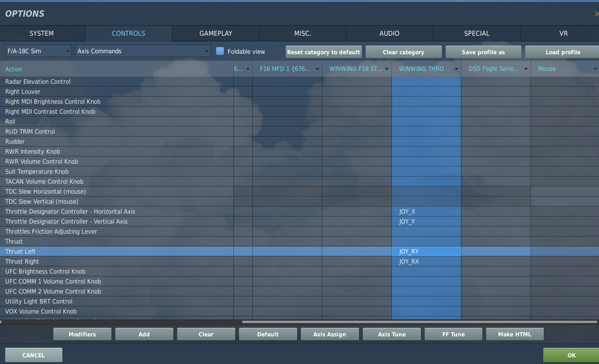This screenshot has width=599, height=364.
Task: Select TDC Slew Vertical (mouse) row
Action: point(299,201)
